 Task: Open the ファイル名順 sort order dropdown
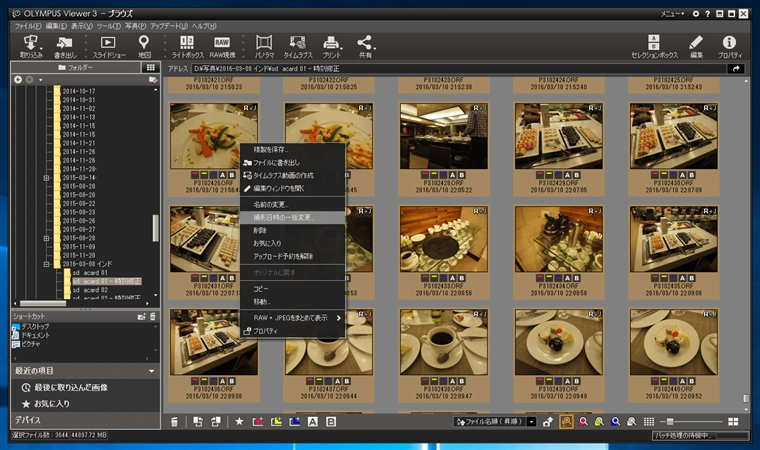(x=532, y=422)
